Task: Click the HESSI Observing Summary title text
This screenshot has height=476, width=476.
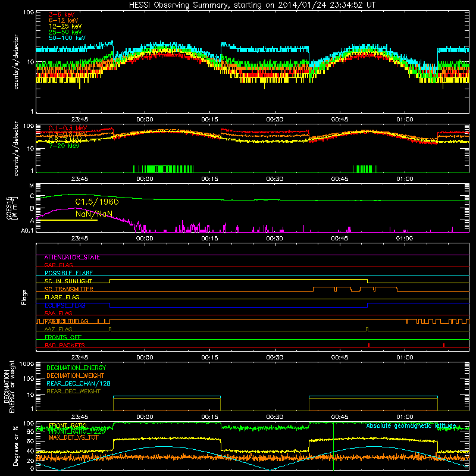Action: point(252,5)
